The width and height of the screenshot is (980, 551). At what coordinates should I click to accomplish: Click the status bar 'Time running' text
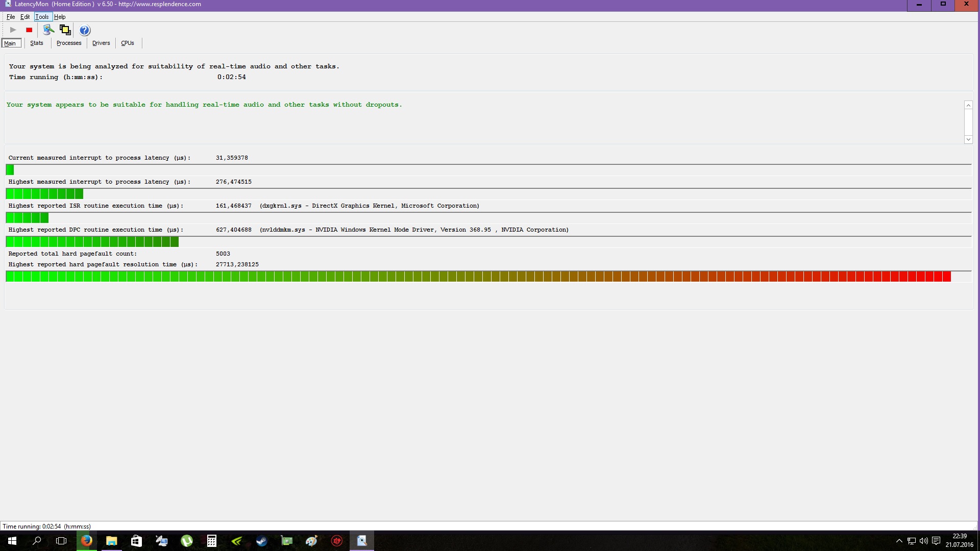pyautogui.click(x=46, y=527)
